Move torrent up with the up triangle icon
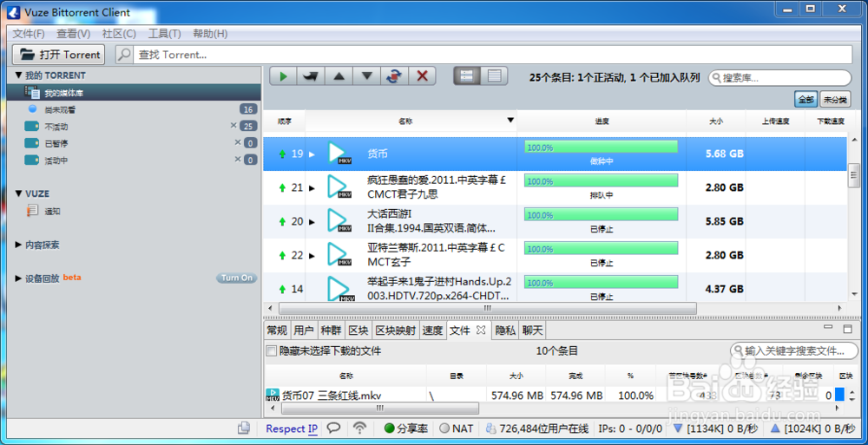This screenshot has height=445, width=868. pyautogui.click(x=339, y=76)
